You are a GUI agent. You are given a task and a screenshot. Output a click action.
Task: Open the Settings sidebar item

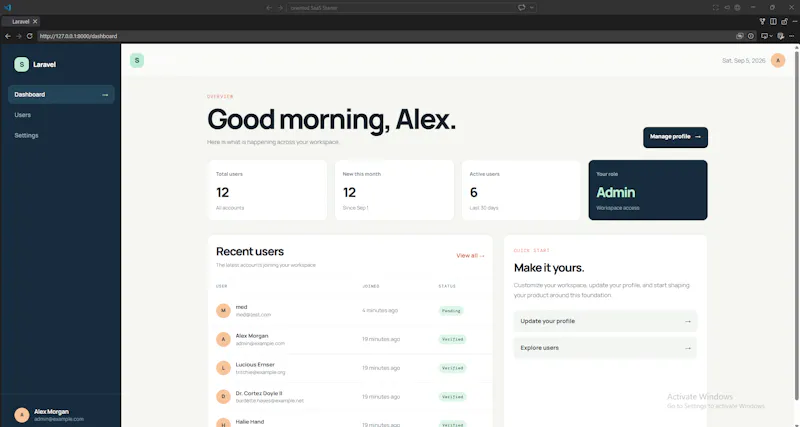[x=61, y=135]
